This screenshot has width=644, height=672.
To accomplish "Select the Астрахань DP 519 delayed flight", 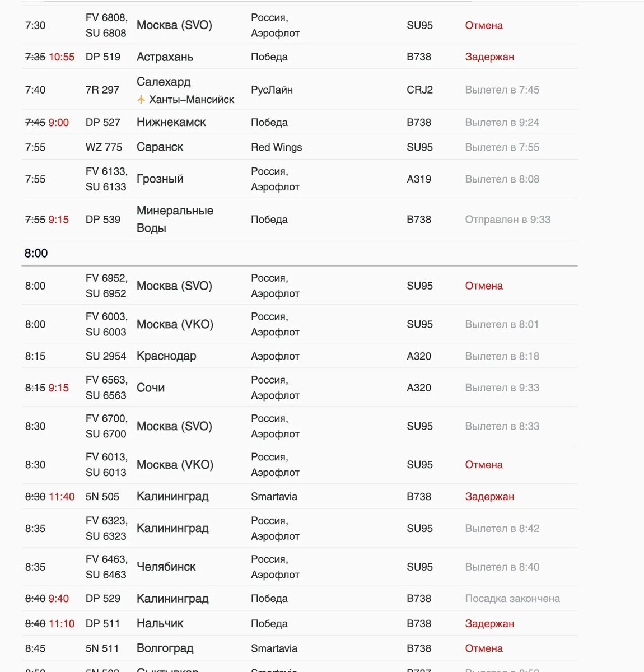I will [300, 57].
